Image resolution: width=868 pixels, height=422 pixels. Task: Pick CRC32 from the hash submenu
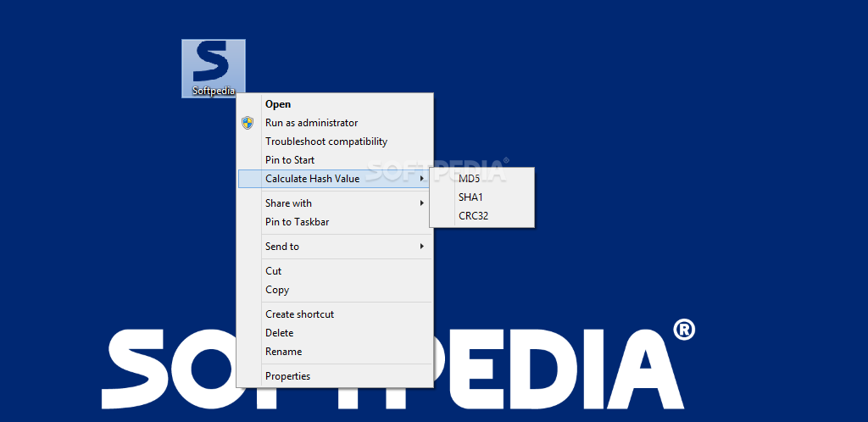[482, 216]
